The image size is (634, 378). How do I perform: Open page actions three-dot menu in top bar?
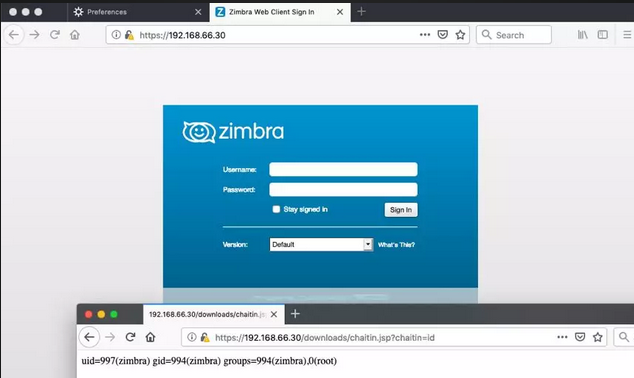425,35
